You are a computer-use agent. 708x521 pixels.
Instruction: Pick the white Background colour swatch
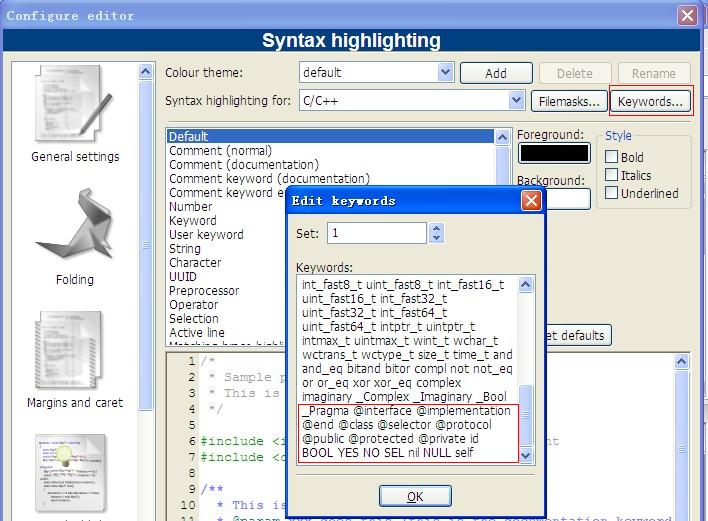click(568, 199)
